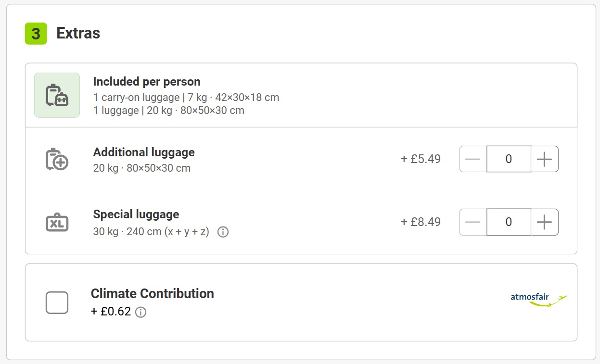Open special luggage info tooltip icon
Image resolution: width=600 pixels, height=364 pixels.
[x=223, y=232]
